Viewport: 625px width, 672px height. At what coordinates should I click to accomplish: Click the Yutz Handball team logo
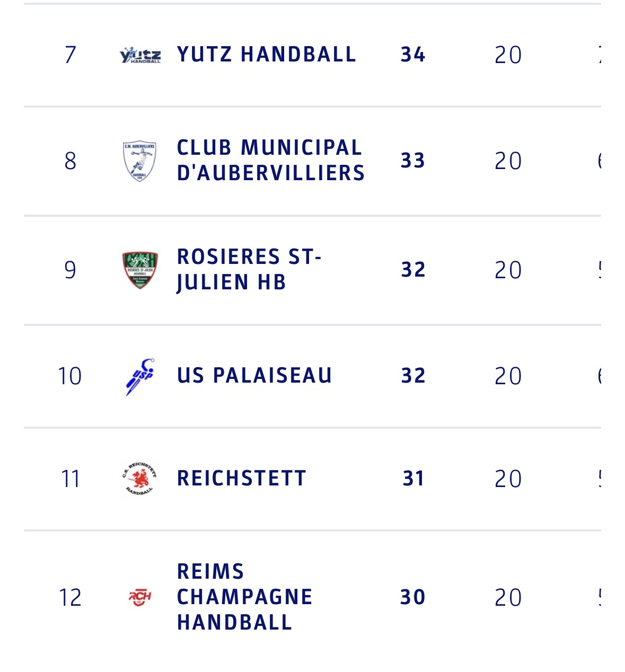pos(140,55)
